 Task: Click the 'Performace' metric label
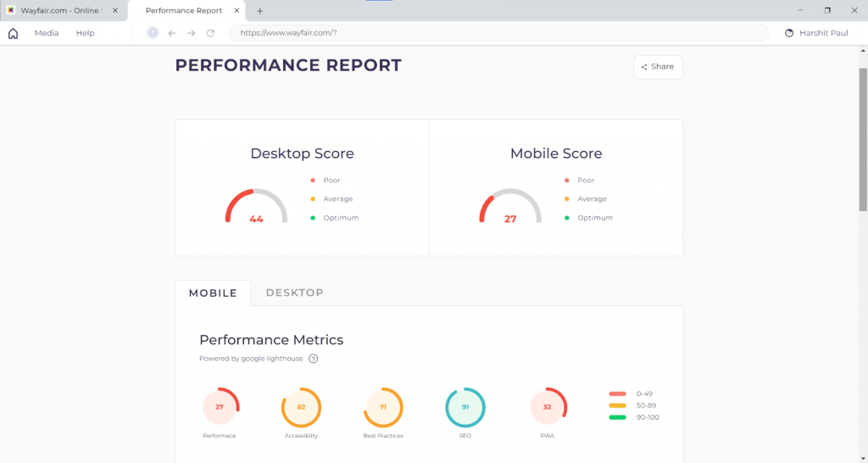pos(220,436)
